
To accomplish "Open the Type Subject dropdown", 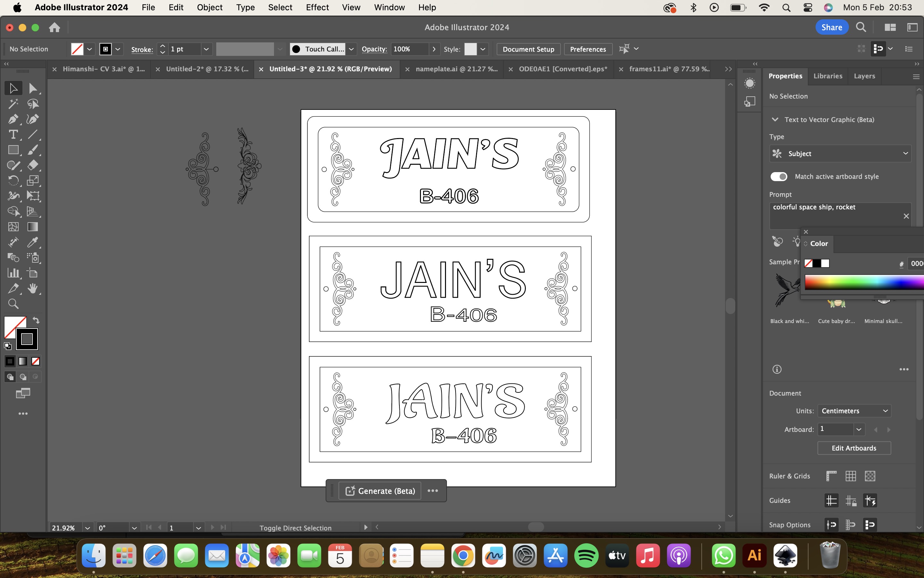I will click(x=840, y=154).
